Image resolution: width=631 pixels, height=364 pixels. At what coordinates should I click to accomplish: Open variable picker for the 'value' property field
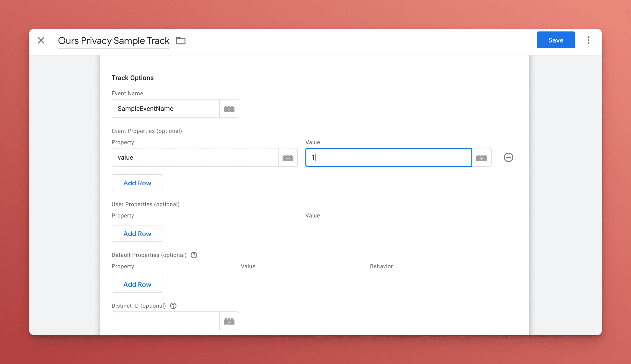tap(288, 158)
